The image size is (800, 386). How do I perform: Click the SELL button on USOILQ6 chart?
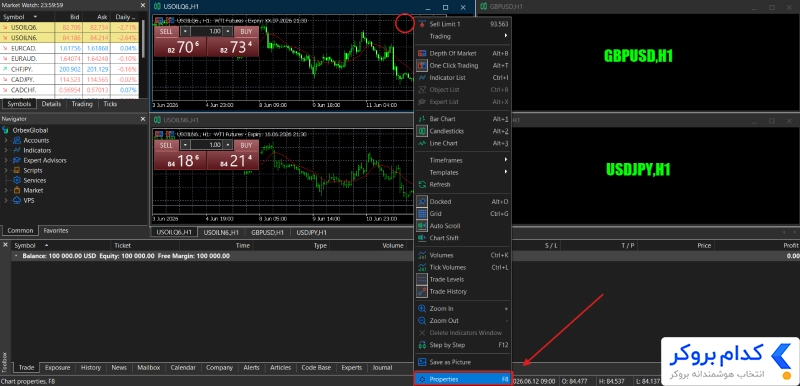[x=166, y=32]
